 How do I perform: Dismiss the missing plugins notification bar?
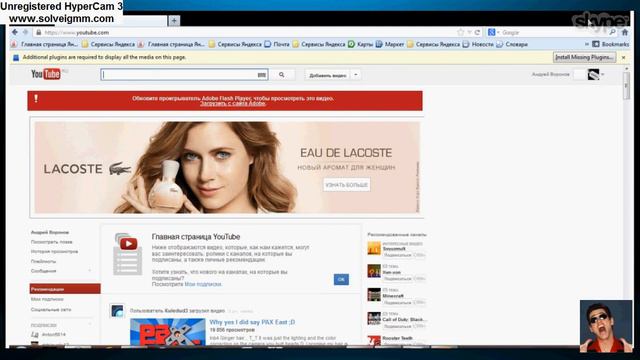pos(623,58)
